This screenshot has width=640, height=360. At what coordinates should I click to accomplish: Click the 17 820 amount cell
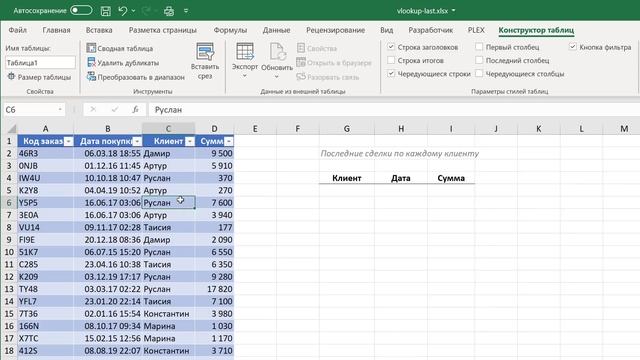214,289
